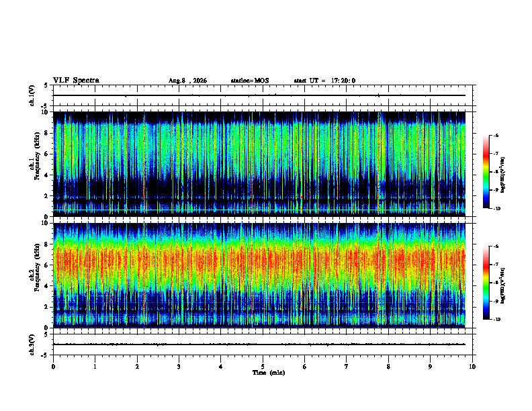
Task: Click the "-9" label on ch.2 color bar
Action: [x=496, y=301]
